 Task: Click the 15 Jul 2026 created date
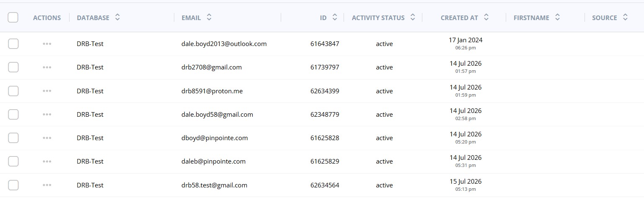click(466, 182)
